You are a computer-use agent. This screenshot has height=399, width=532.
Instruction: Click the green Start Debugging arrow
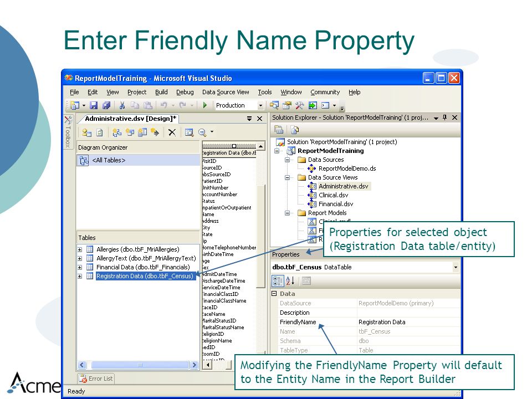pyautogui.click(x=205, y=105)
